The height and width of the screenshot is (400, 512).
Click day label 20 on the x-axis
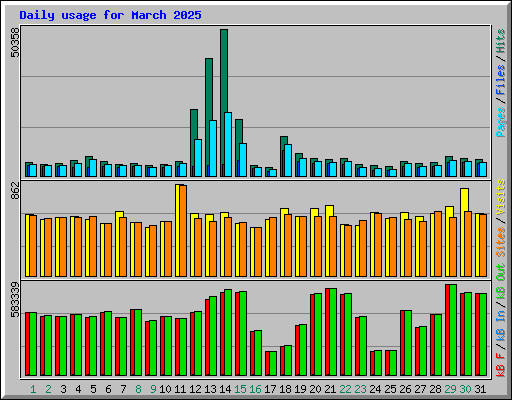(315, 389)
